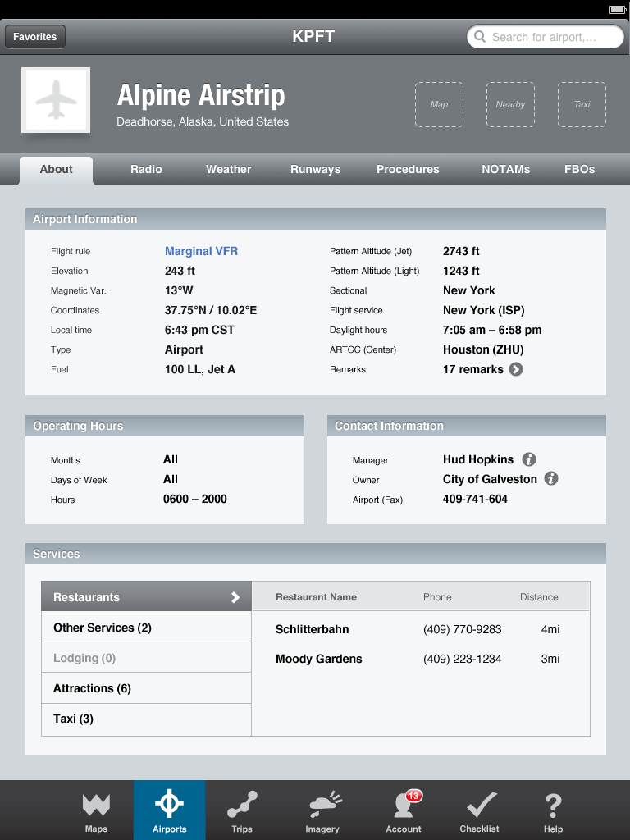Click hours value 0600 – 2000
630x840 pixels.
195,500
